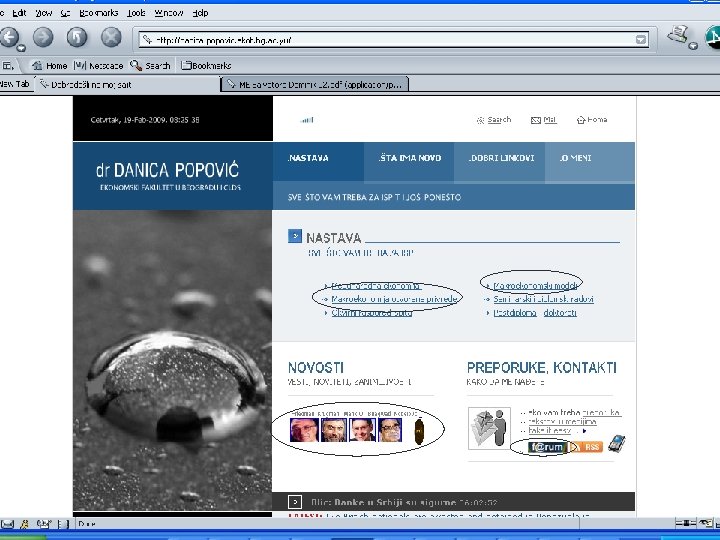Open the Međunarodna ekonomija link

click(x=376, y=286)
